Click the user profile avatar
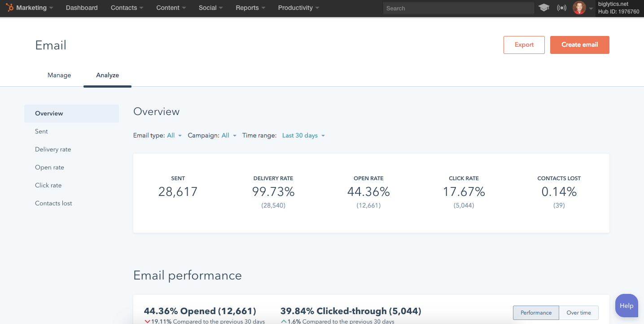This screenshot has width=644, height=324. pyautogui.click(x=579, y=8)
